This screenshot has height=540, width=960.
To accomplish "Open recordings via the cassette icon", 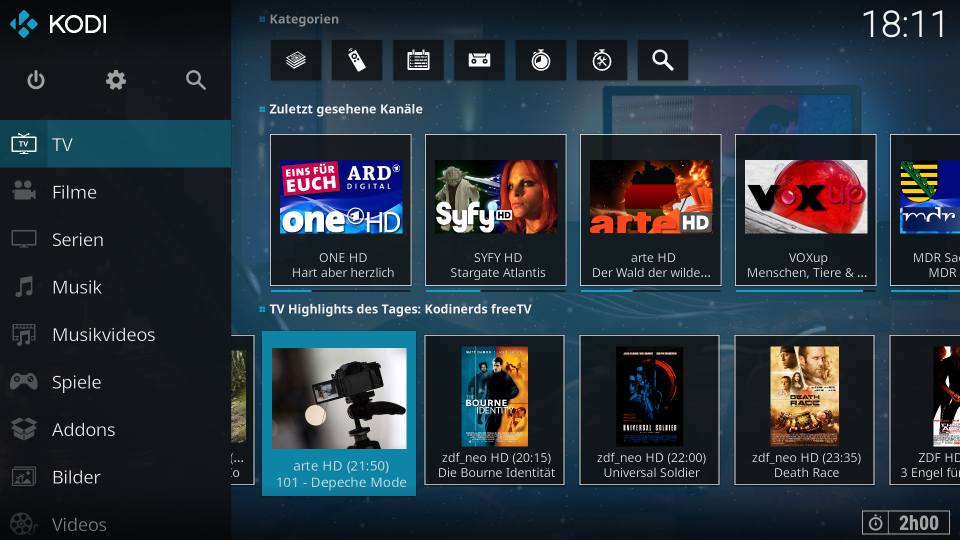I will point(479,60).
